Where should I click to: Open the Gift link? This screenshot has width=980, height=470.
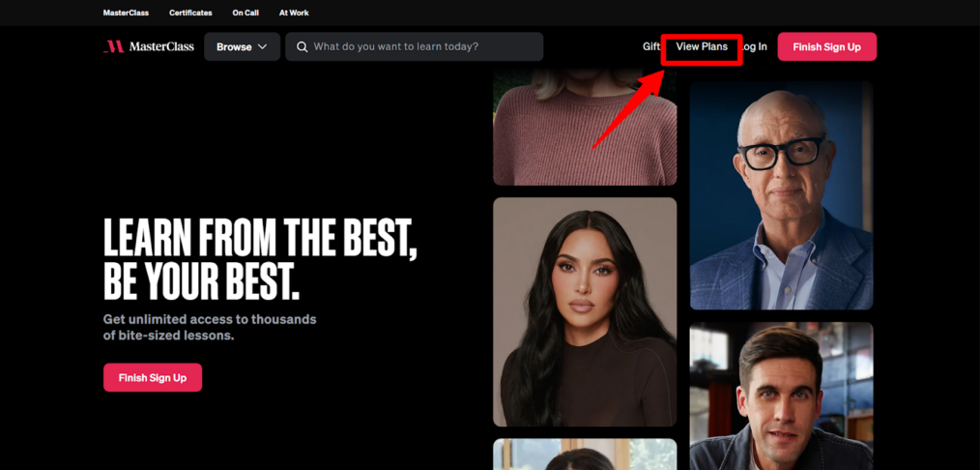point(651,46)
